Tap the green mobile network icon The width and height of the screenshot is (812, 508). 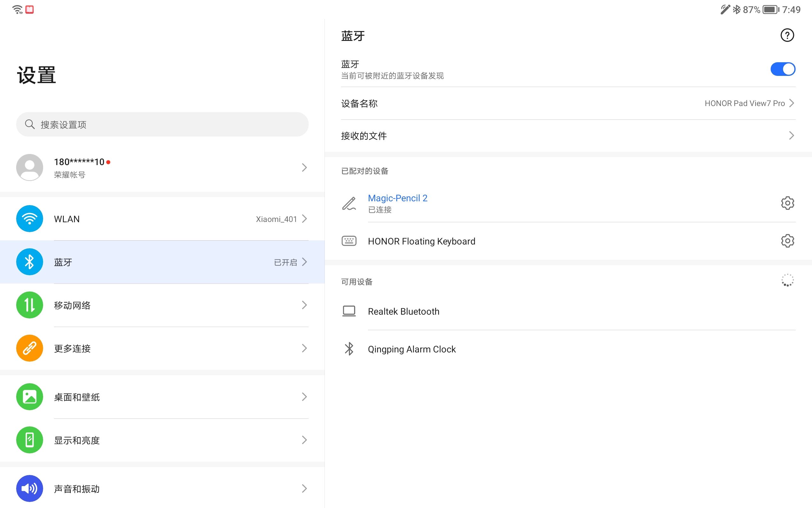pyautogui.click(x=29, y=305)
